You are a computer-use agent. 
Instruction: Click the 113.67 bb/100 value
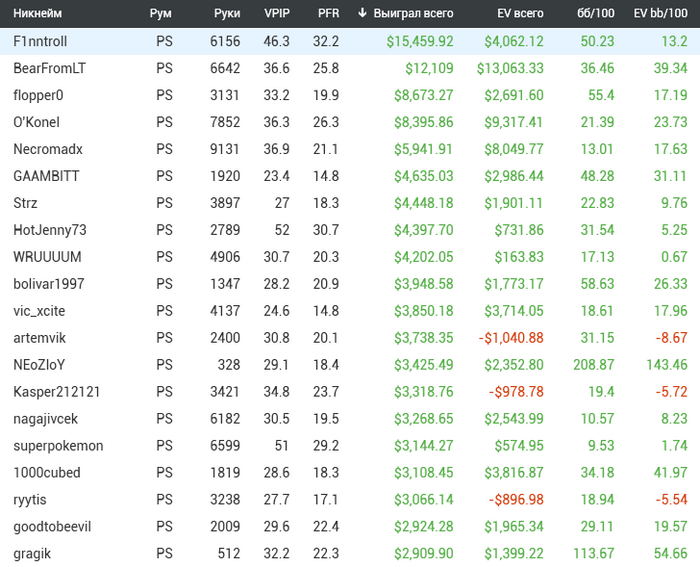(594, 554)
